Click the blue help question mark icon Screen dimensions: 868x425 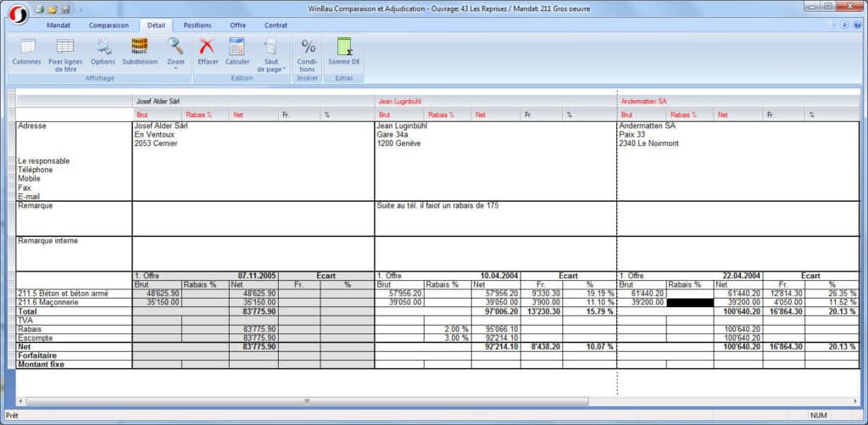[x=858, y=25]
